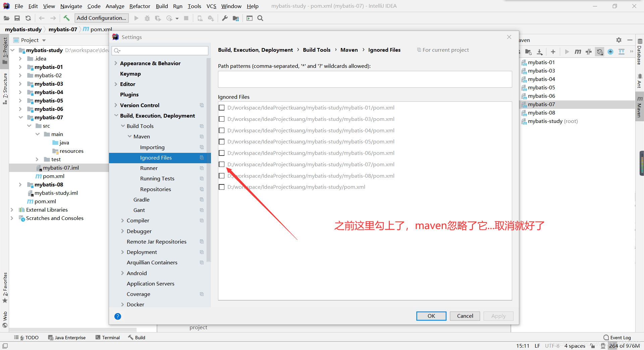This screenshot has width=644, height=350.
Task: Click the settings tree vertical scrollbar
Action: [x=209, y=160]
